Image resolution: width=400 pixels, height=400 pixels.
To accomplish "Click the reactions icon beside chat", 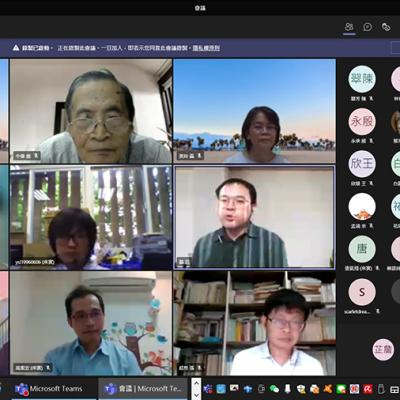I will 386,27.
